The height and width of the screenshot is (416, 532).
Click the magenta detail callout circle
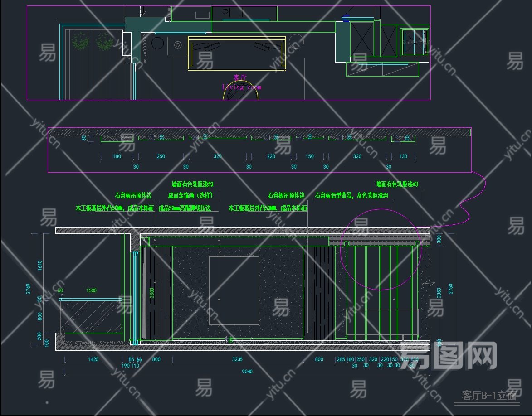[381, 250]
